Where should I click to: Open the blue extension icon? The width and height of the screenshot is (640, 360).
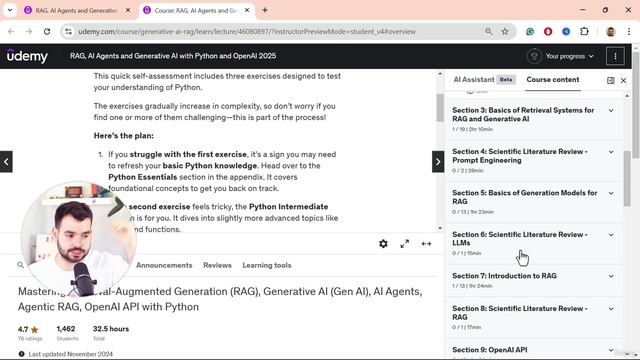[566, 31]
